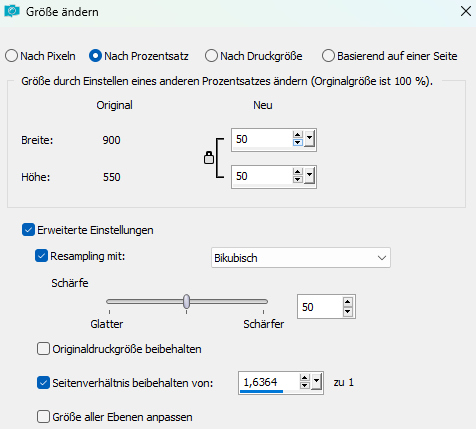This screenshot has width=476, height=429.
Task: Increase Höhe percentage with up arrow
Action: [298, 172]
